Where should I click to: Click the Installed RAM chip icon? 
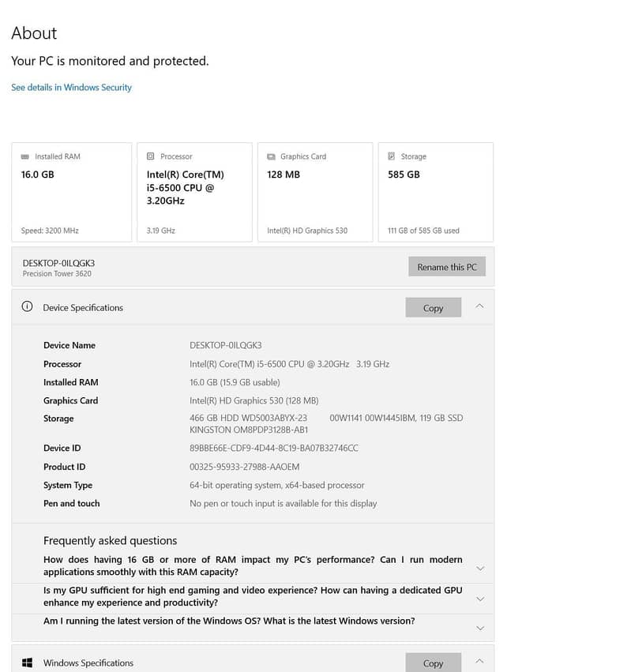click(25, 157)
